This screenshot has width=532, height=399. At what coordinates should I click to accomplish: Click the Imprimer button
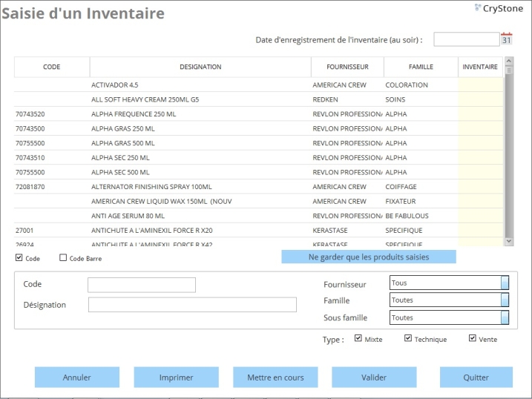tap(176, 377)
